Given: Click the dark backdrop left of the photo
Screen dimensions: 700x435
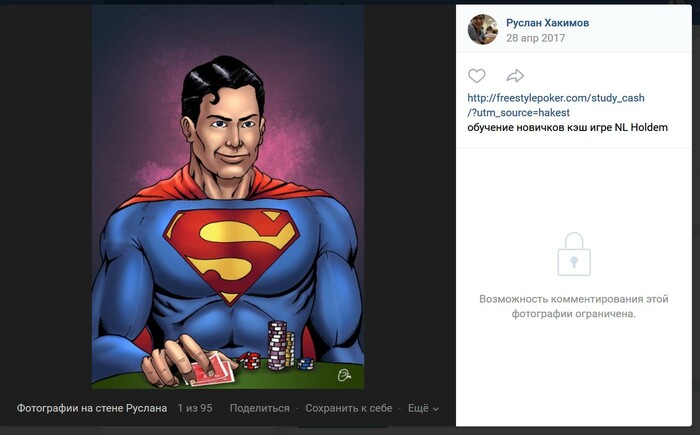Looking at the screenshot, I should point(45,200).
